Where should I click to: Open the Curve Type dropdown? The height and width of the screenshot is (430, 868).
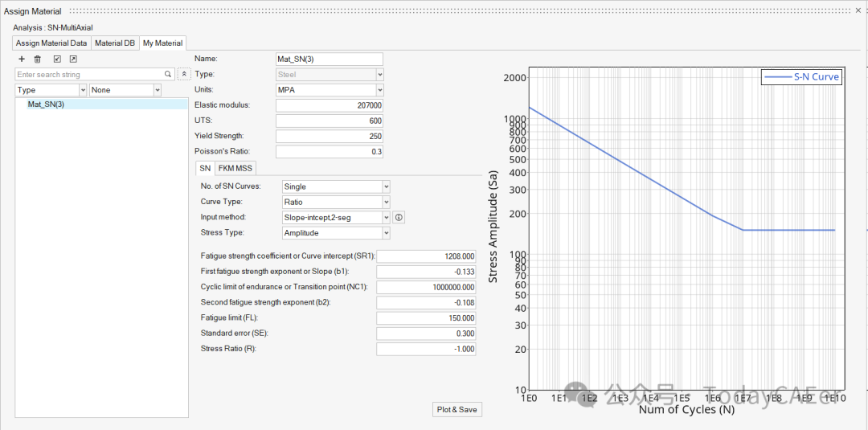[335, 202]
